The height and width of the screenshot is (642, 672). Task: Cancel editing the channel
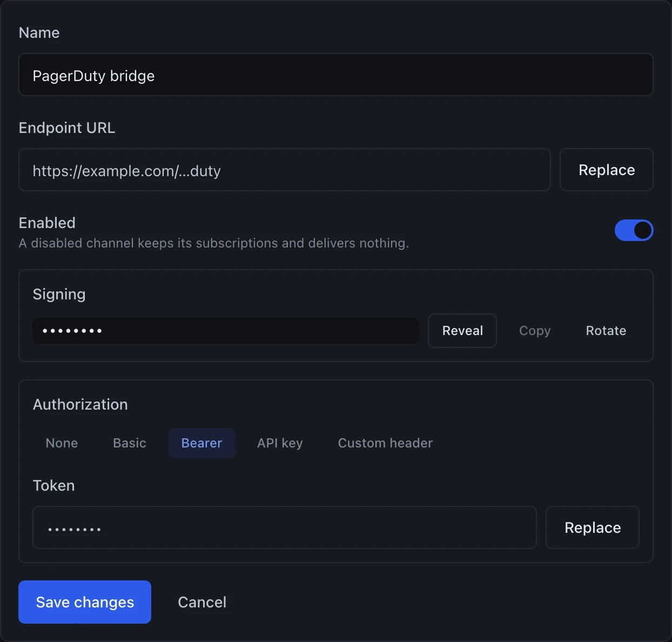202,602
